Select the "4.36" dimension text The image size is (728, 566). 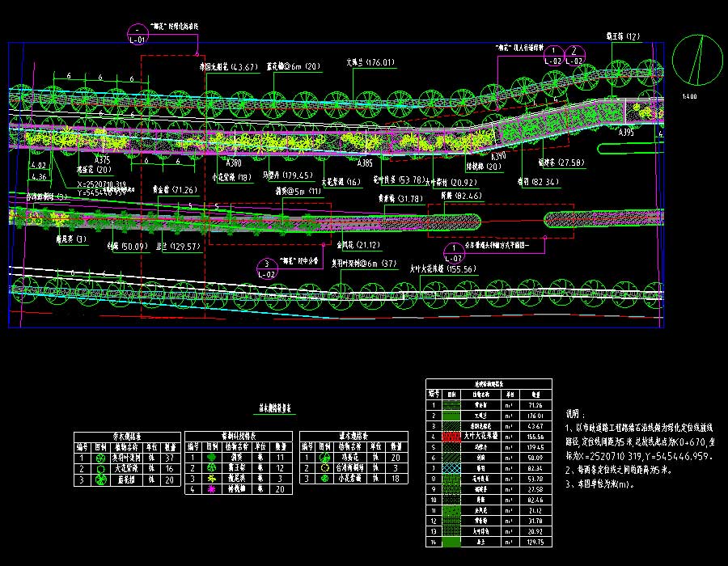coord(39,177)
